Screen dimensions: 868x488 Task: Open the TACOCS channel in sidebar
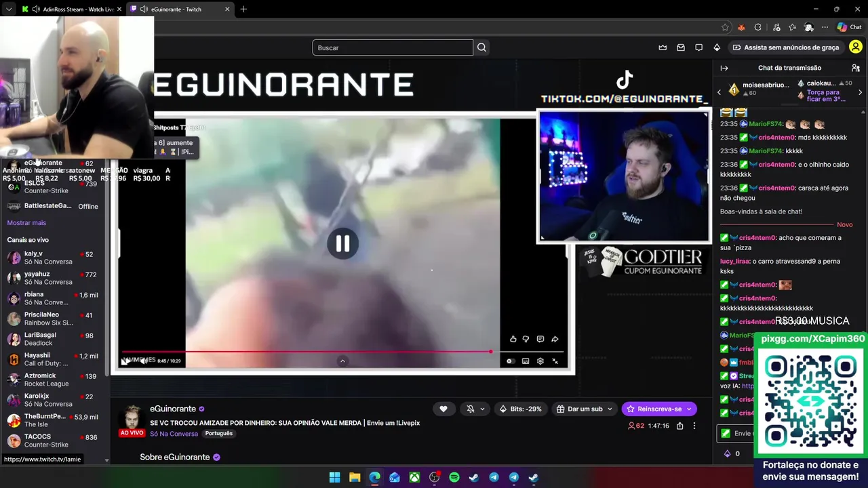click(54, 441)
